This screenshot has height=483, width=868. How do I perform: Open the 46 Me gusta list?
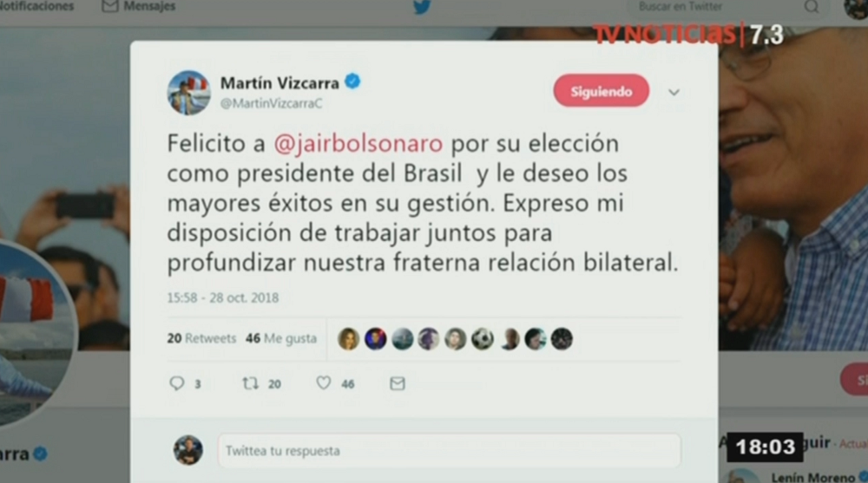[x=281, y=338]
